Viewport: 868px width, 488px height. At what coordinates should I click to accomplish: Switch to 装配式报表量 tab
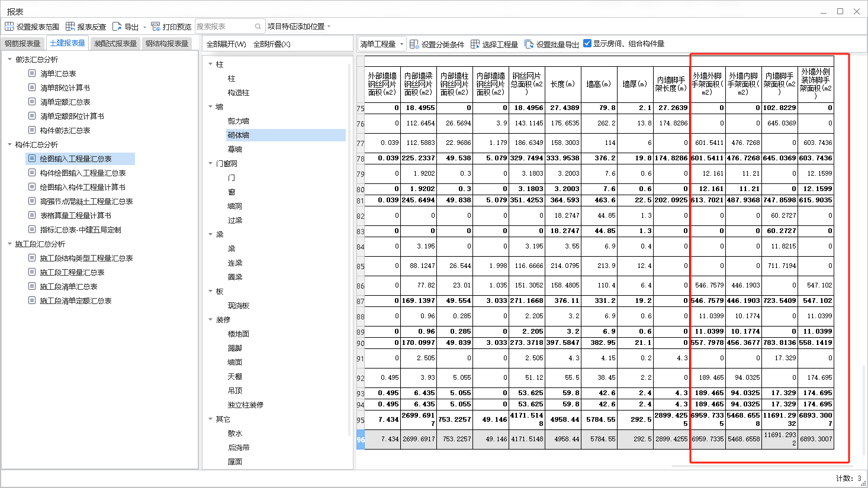click(x=115, y=44)
